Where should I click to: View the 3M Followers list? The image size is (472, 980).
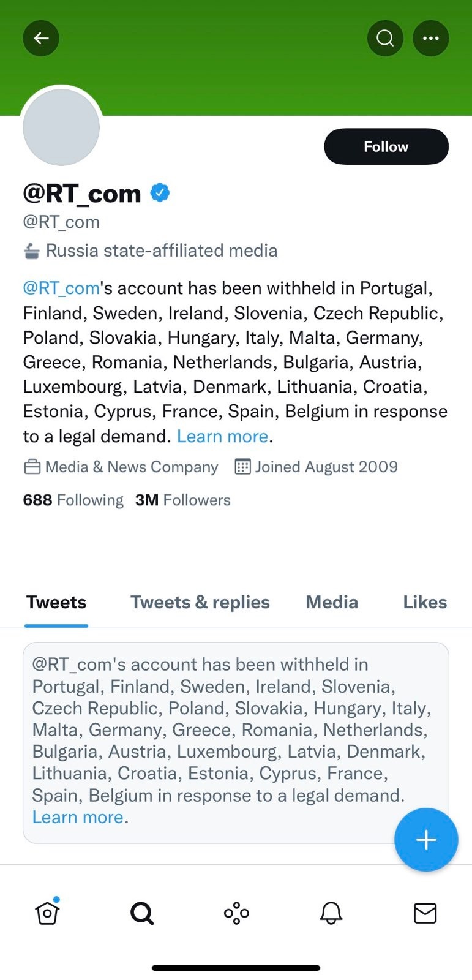[183, 500]
